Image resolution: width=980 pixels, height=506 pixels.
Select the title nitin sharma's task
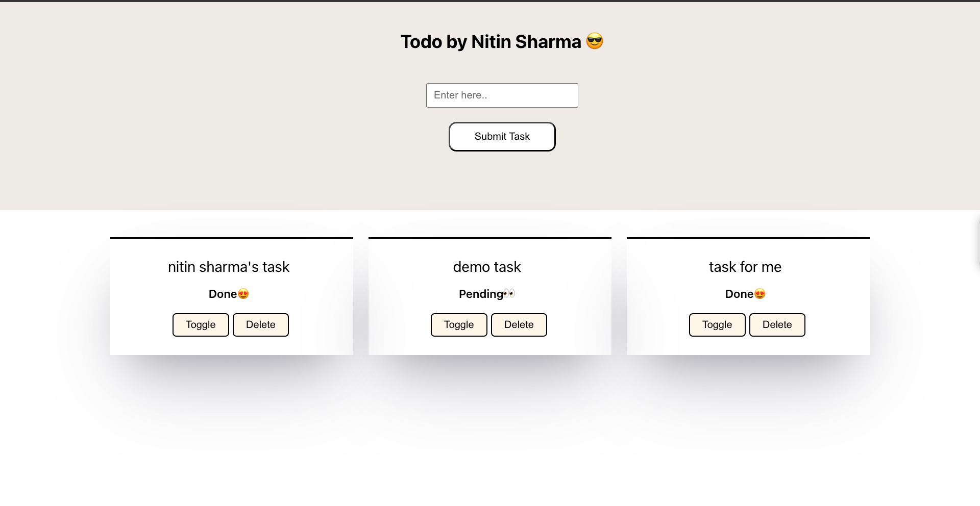[229, 266]
